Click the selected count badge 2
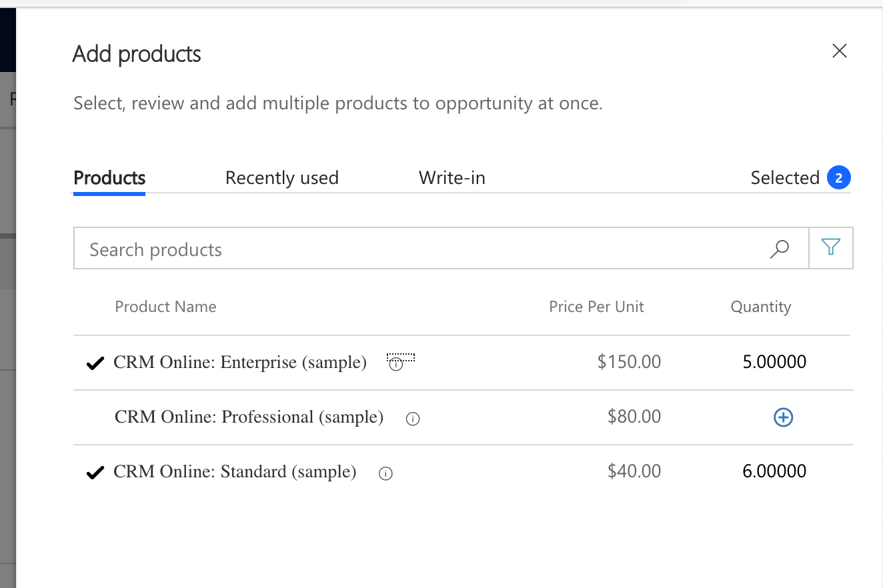Viewport: 883px width, 588px height. (x=839, y=178)
